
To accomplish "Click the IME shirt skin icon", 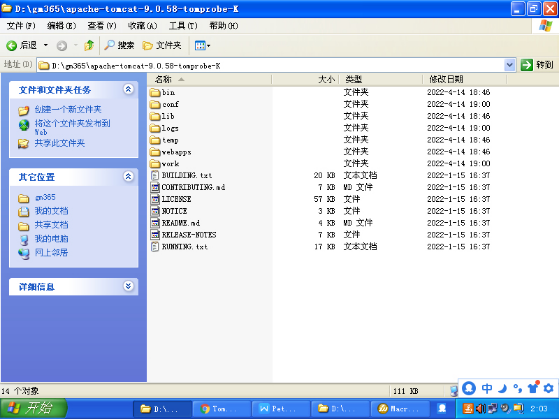I will (533, 388).
